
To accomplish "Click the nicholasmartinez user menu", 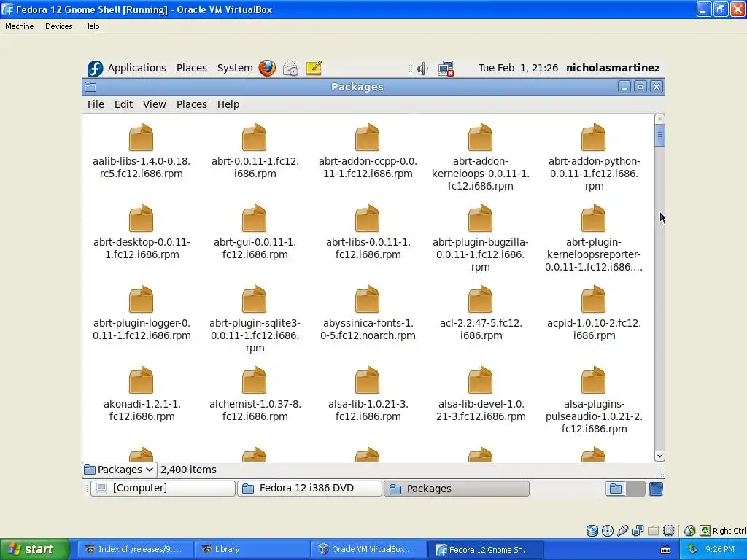I will (613, 68).
